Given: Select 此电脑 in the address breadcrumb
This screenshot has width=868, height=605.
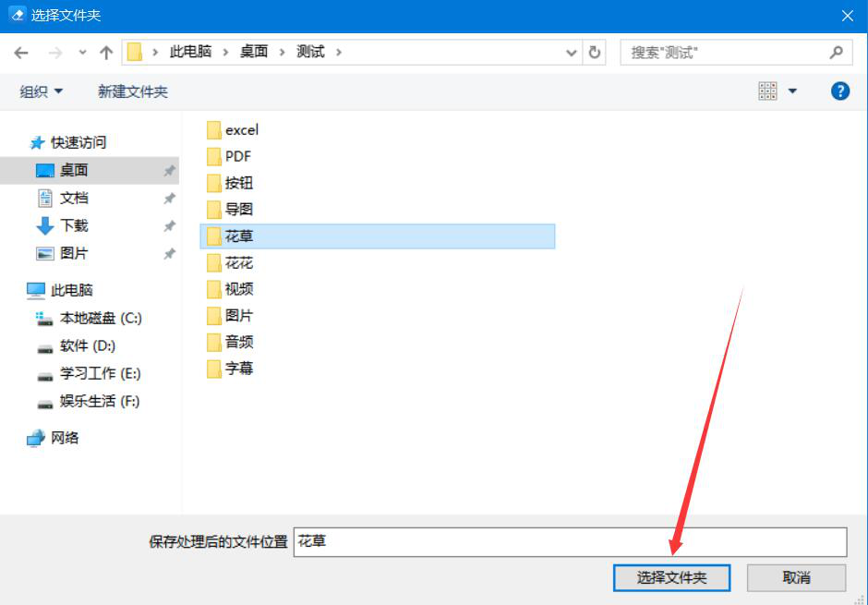Looking at the screenshot, I should pos(190,52).
